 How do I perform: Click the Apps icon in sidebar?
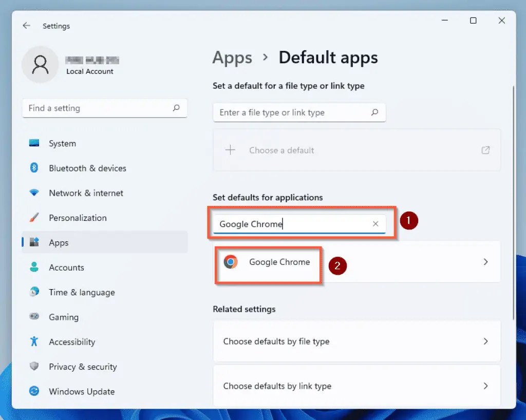[34, 242]
